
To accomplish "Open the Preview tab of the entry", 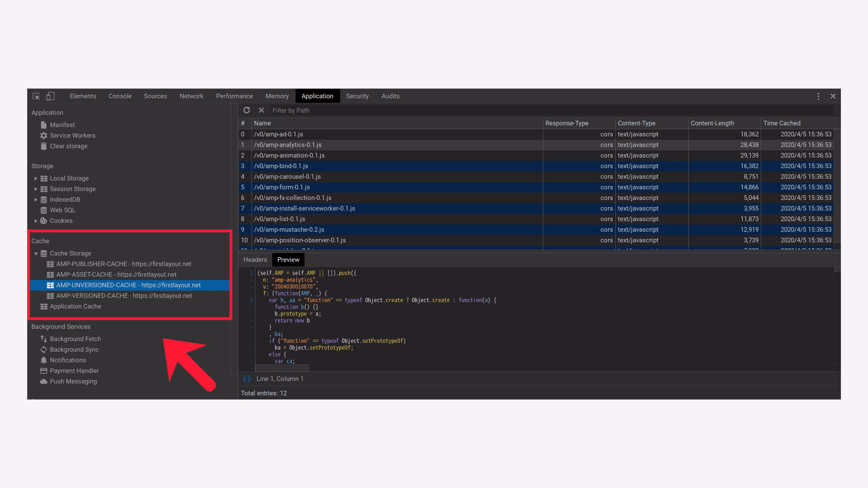I will (288, 260).
